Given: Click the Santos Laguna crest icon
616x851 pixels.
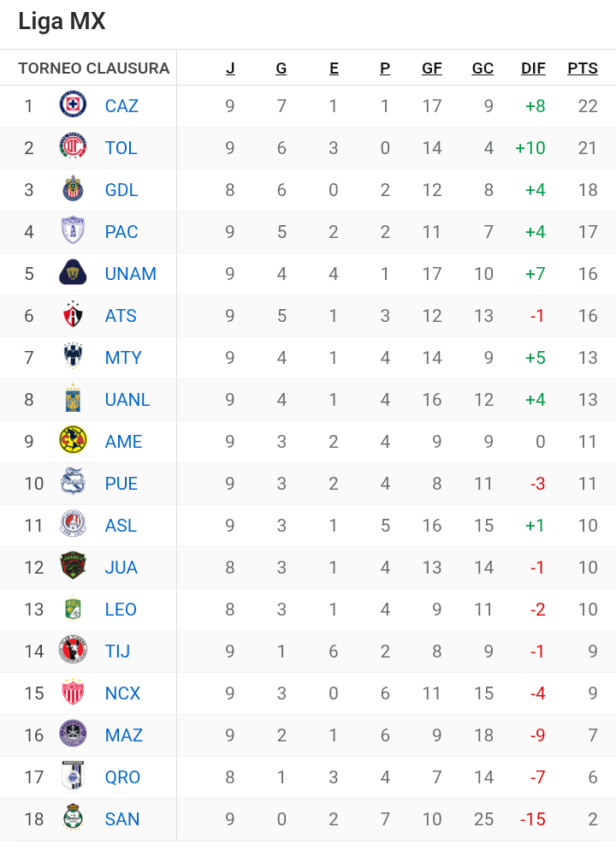Looking at the screenshot, I should (x=73, y=818).
